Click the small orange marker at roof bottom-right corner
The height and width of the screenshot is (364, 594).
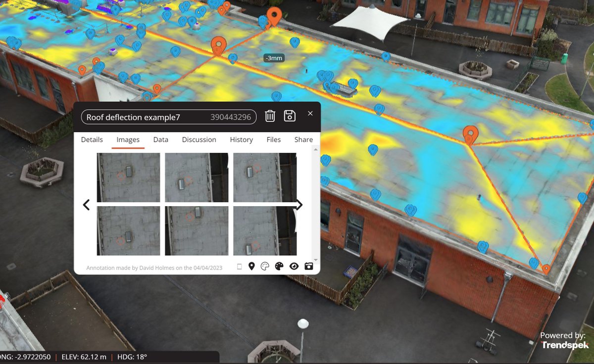[x=546, y=269]
